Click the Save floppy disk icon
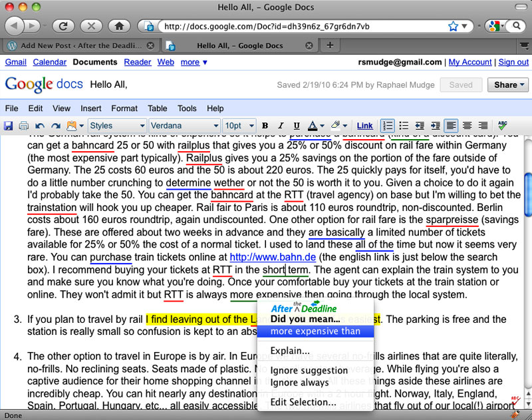Viewport: 532px width, 420px height. 9,126
